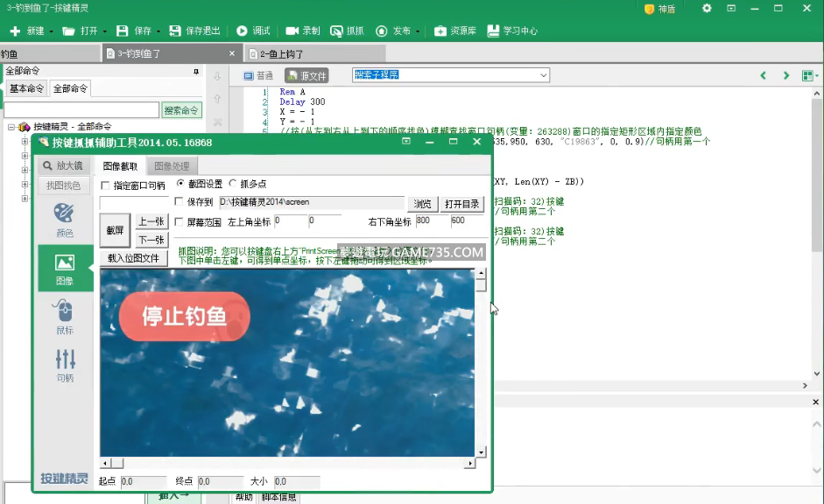This screenshot has height=504, width=824.
Task: Click the code editor's right scroll arrow
Action: [x=805, y=386]
